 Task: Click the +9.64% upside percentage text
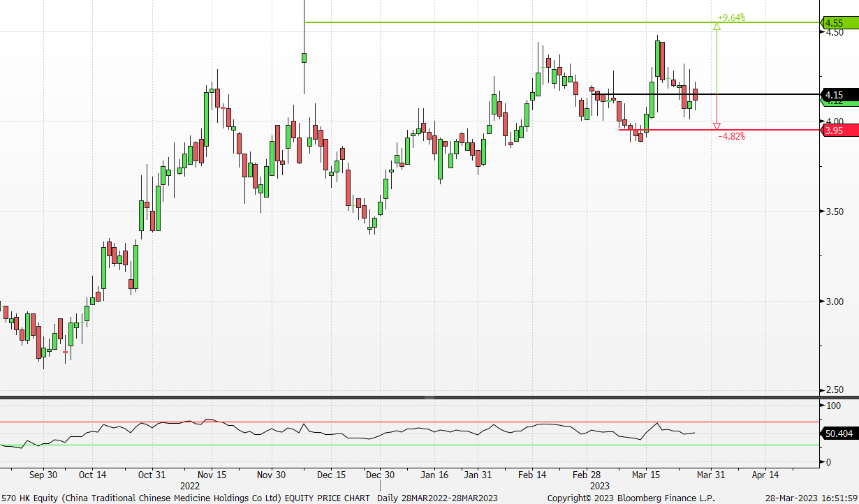[731, 17]
